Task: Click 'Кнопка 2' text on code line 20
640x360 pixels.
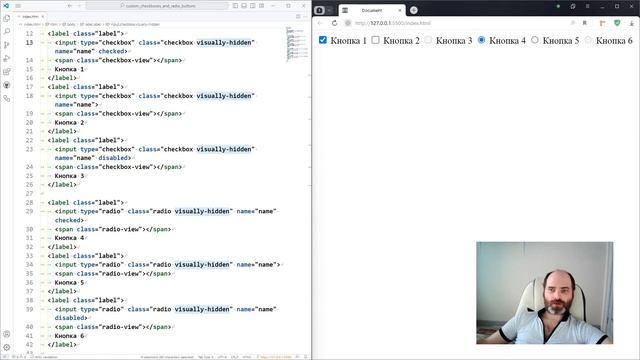Action: click(x=69, y=122)
